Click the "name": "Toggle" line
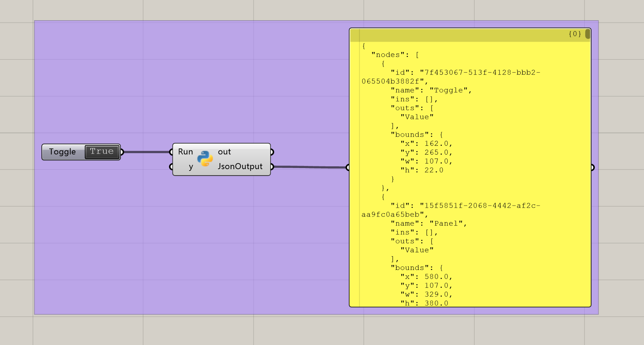Screen dimensions: 644x345 (x=431, y=90)
